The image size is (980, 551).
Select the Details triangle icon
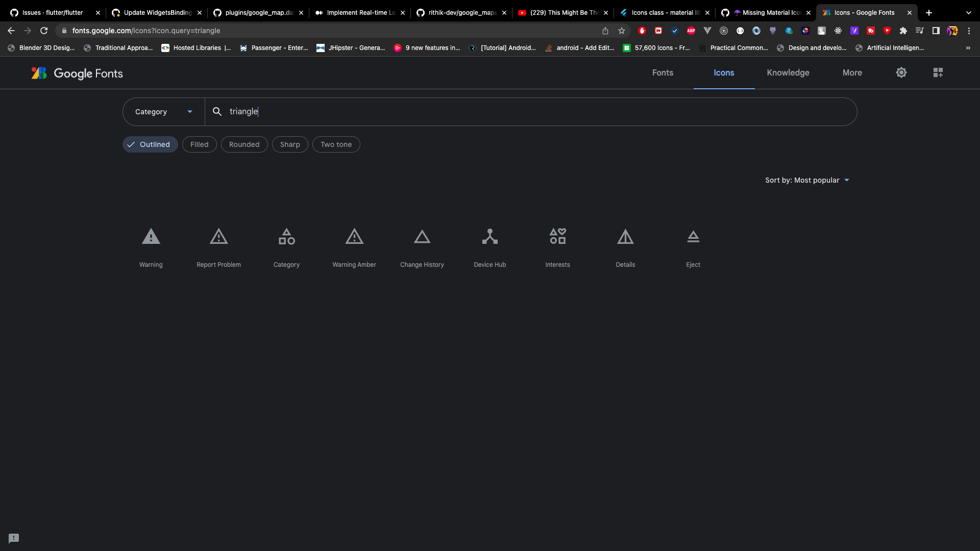pos(625,237)
